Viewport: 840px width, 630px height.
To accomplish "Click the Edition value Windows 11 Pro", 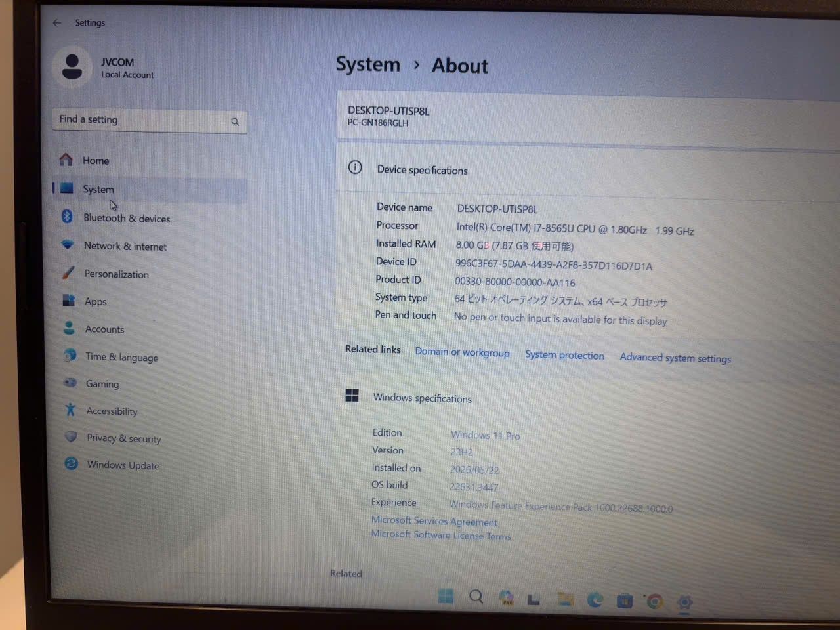I will (485, 435).
